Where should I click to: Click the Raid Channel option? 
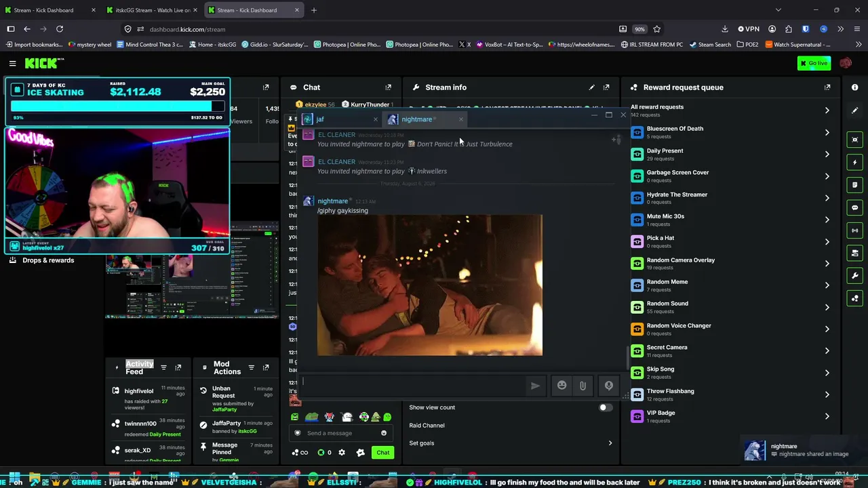click(x=427, y=426)
